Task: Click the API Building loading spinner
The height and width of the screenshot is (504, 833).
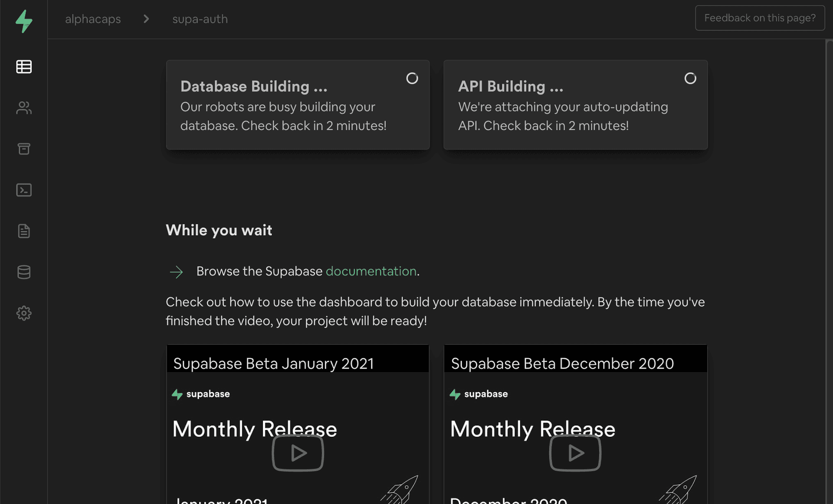Action: (690, 78)
